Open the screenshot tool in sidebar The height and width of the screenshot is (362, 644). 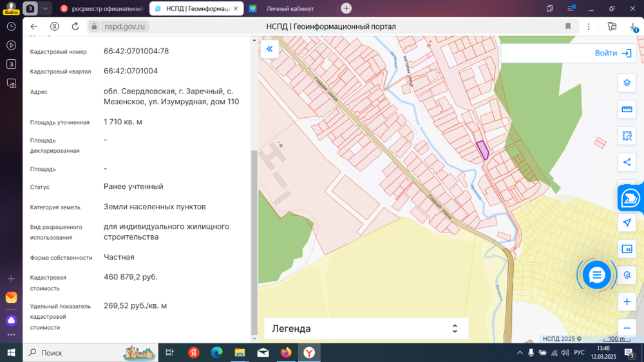11,83
